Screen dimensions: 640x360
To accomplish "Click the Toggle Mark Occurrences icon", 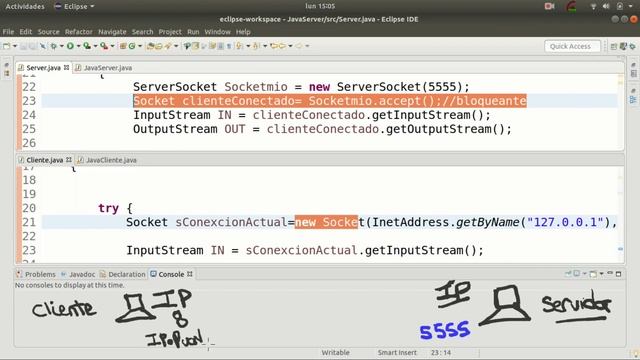I will click(195, 46).
